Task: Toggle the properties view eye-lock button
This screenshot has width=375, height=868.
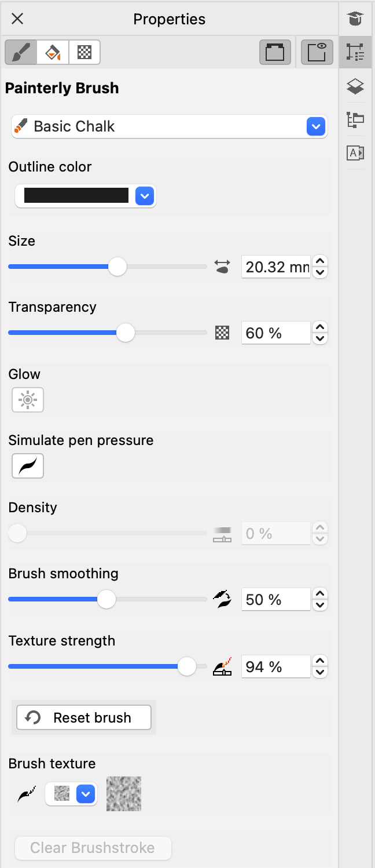Action: tap(317, 52)
